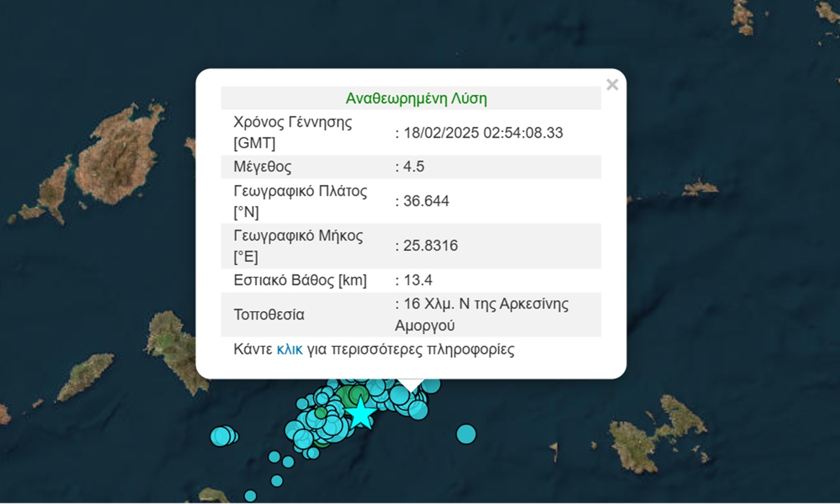This screenshot has height=504, width=840.
Task: Select the magnitude value 4.5
Action: 413,167
